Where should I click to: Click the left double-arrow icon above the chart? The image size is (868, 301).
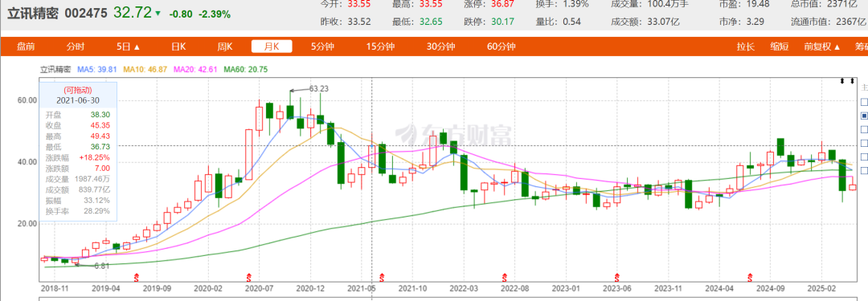coord(842,81)
